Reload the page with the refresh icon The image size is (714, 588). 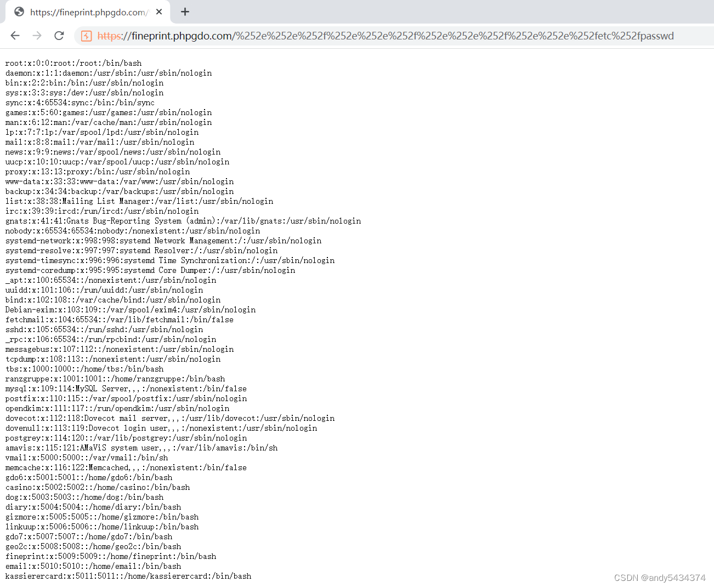[59, 36]
